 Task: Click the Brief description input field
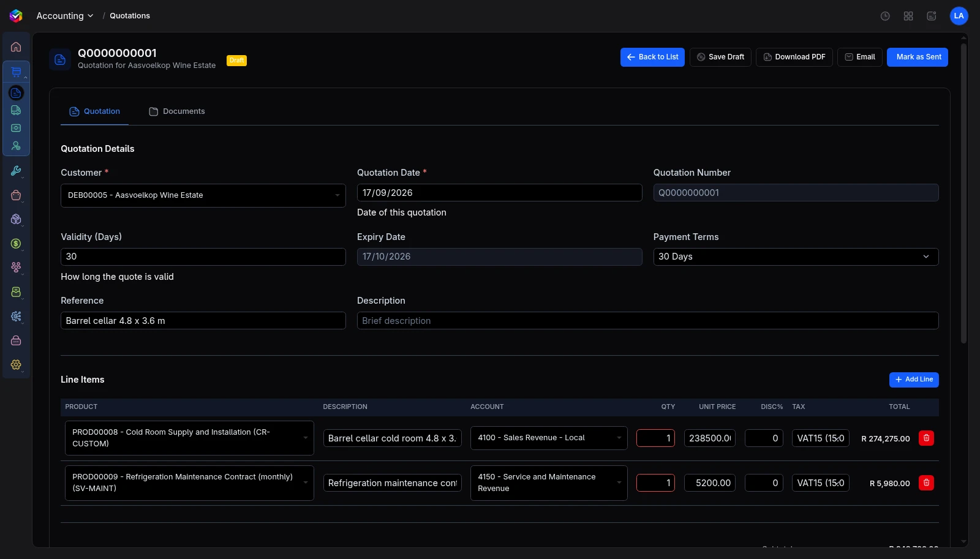(648, 321)
